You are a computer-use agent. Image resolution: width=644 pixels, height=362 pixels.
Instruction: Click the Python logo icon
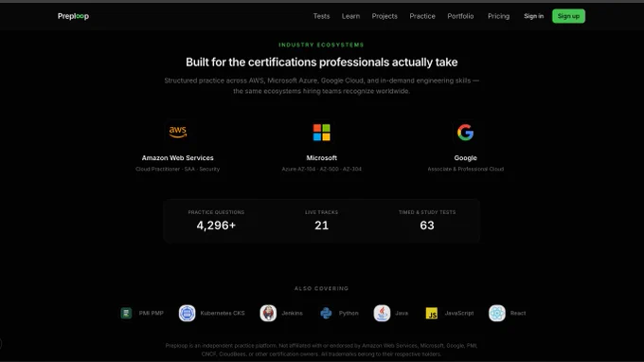tap(326, 313)
